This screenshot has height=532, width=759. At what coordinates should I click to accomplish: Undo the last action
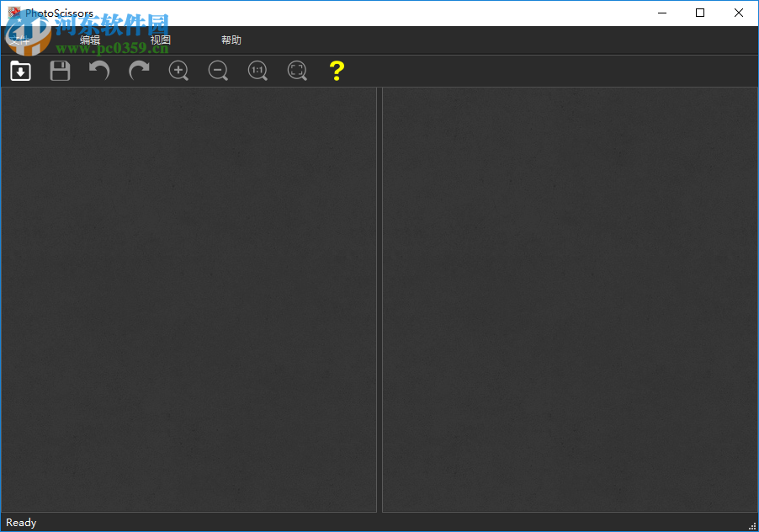[x=99, y=71]
